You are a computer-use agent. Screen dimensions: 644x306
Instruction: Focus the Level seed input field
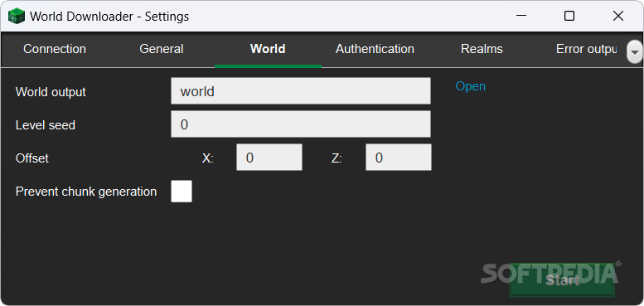coord(301,124)
